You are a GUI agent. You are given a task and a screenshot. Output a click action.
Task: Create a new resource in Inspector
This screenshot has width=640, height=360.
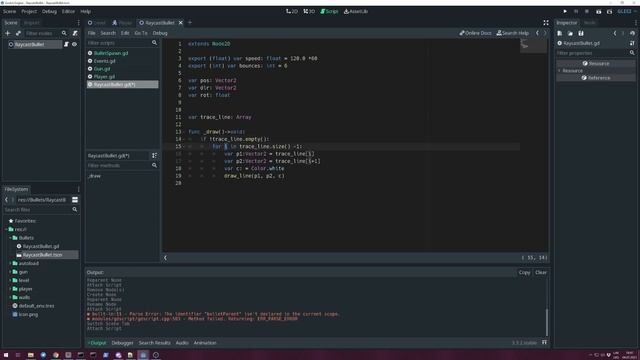pos(560,33)
